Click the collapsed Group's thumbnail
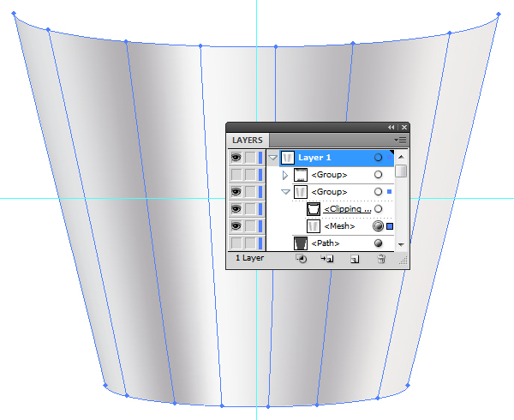The width and height of the screenshot is (514, 420). click(301, 175)
